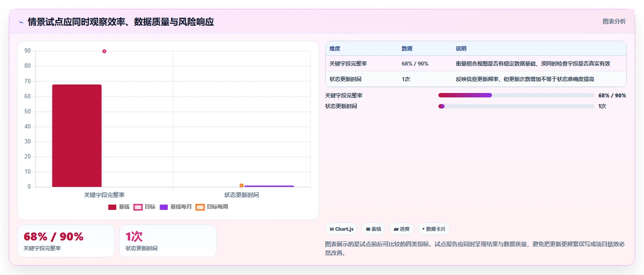Click the pink 目标 legend color box
Screen dimensions: 644x275
(138, 207)
